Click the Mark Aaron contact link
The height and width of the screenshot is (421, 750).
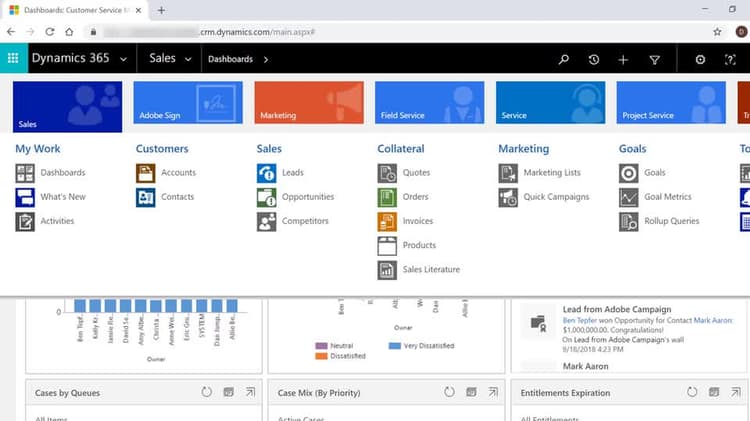click(712, 320)
